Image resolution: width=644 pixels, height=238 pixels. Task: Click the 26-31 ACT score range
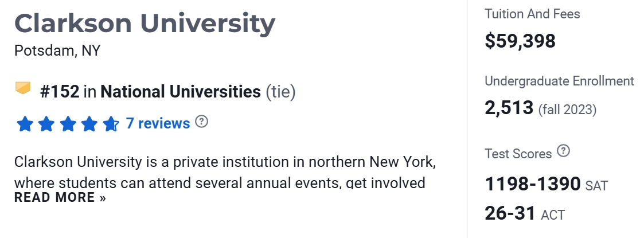click(x=510, y=214)
